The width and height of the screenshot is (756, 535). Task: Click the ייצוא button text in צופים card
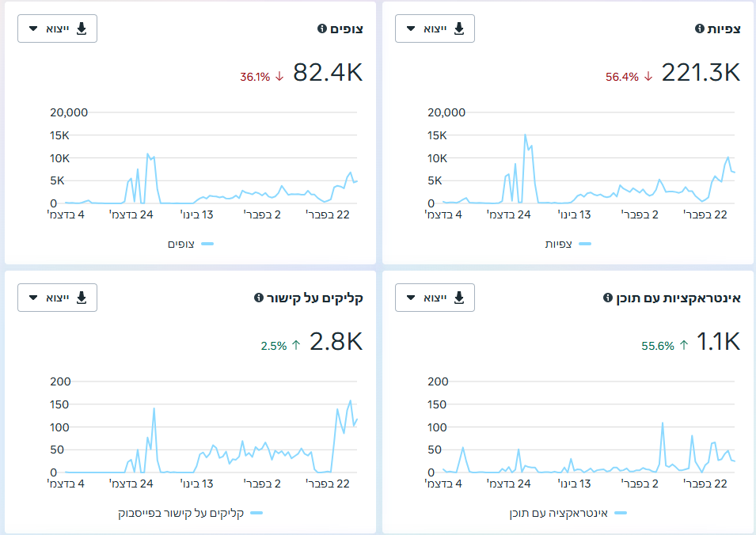pyautogui.click(x=58, y=29)
